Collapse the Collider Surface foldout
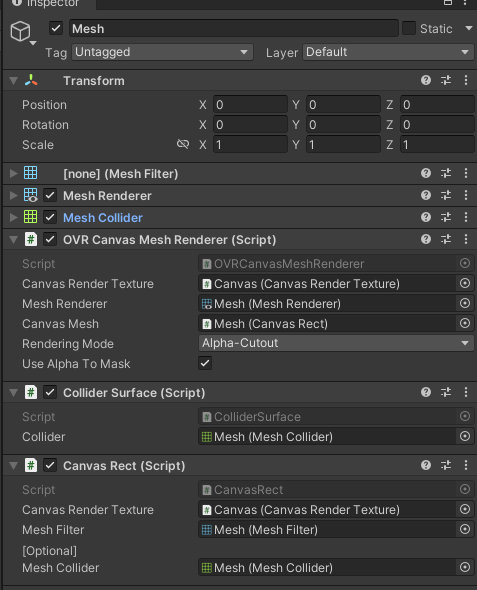The image size is (477, 590). pos(14,393)
